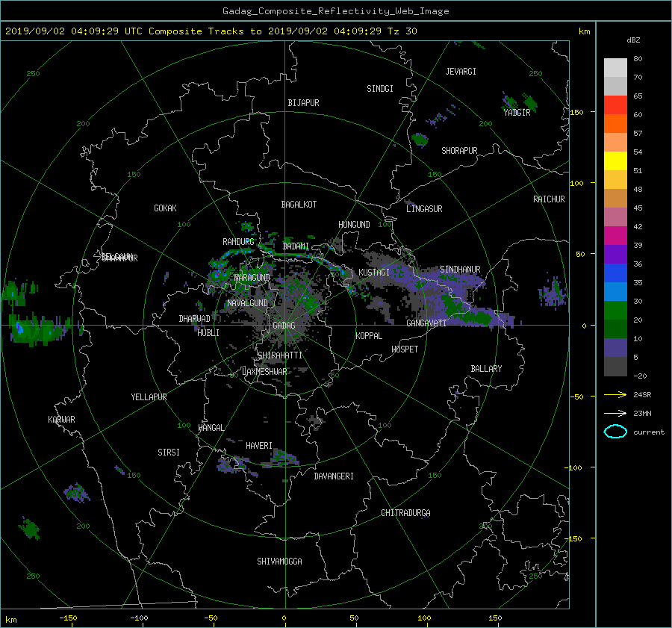Click the LINGASUR city label
The height and width of the screenshot is (628, 672).
(x=424, y=209)
